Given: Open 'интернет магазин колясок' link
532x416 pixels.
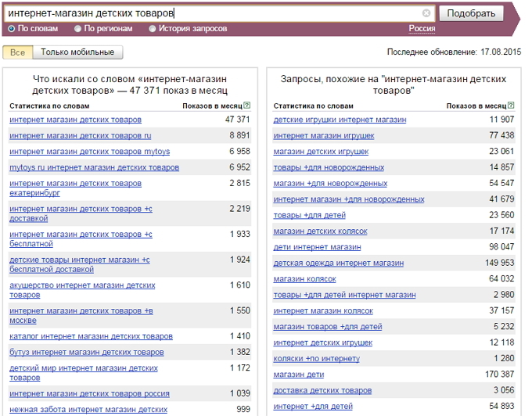Looking at the screenshot, I should click(323, 311).
